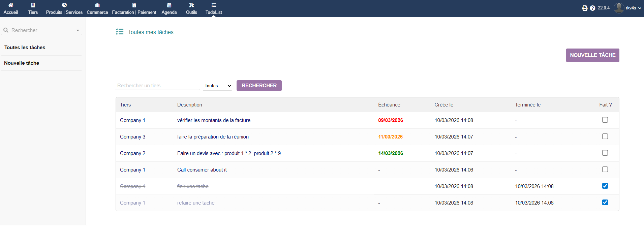644x247 pixels.
Task: Select 'Toutes les tâches' in sidebar
Action: pyautogui.click(x=25, y=48)
